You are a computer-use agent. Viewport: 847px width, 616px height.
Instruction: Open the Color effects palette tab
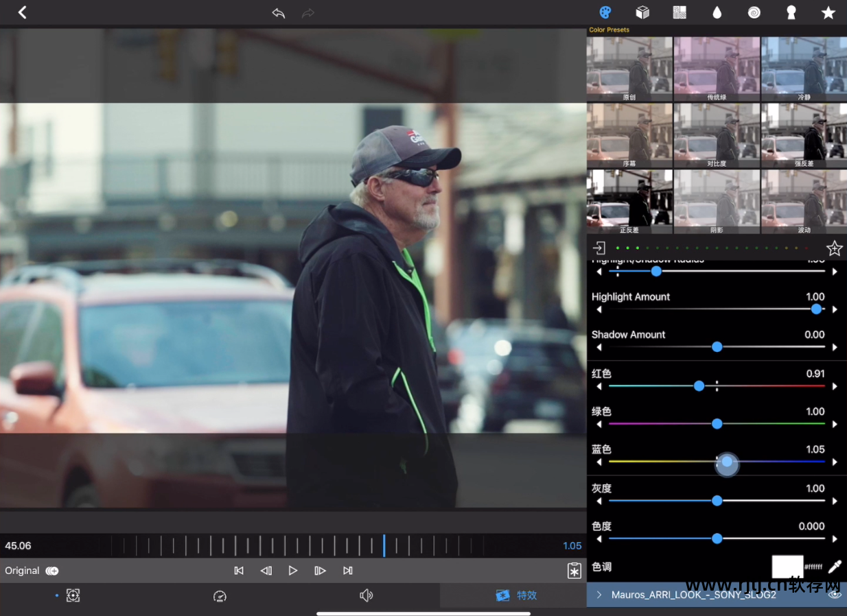tap(605, 12)
